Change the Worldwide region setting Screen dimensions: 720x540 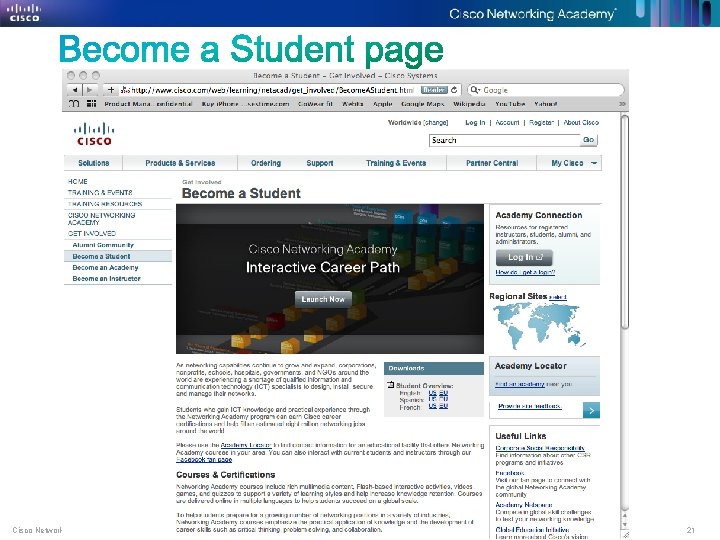click(x=435, y=123)
